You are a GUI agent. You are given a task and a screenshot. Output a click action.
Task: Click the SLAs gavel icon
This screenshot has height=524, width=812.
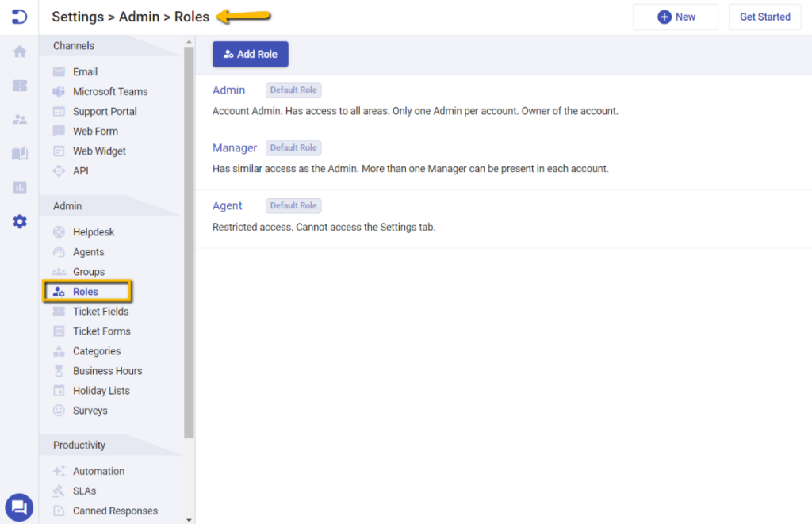tap(59, 491)
